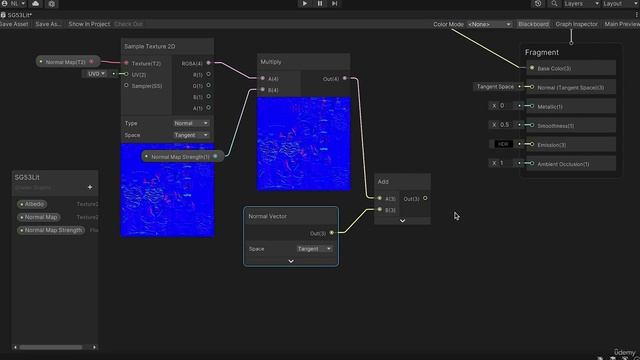Screen dimensions: 640x360
Task: Click the Multiply node B(4) input port
Action: (262, 89)
